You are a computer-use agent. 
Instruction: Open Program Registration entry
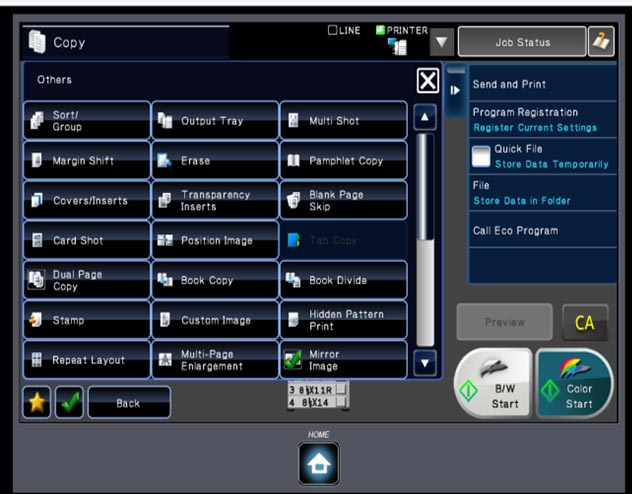[x=543, y=120]
